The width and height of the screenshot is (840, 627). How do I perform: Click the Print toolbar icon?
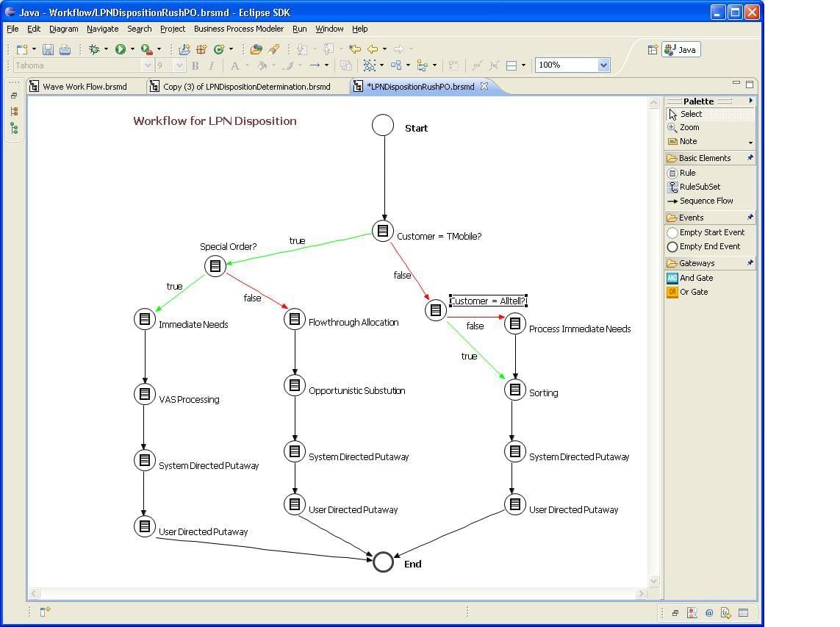(65, 50)
